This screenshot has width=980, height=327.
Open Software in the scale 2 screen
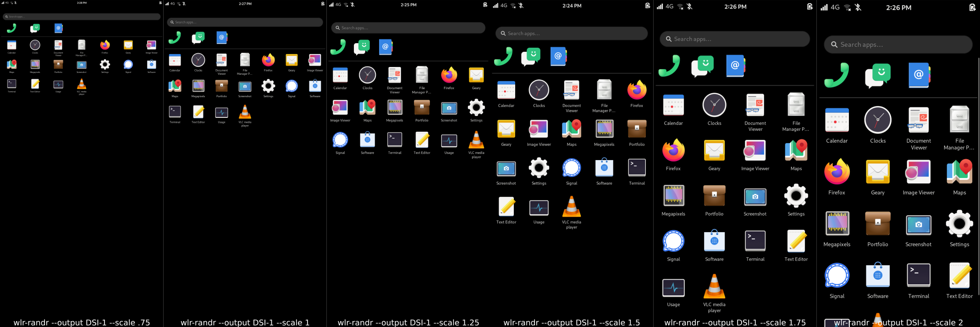click(x=877, y=275)
